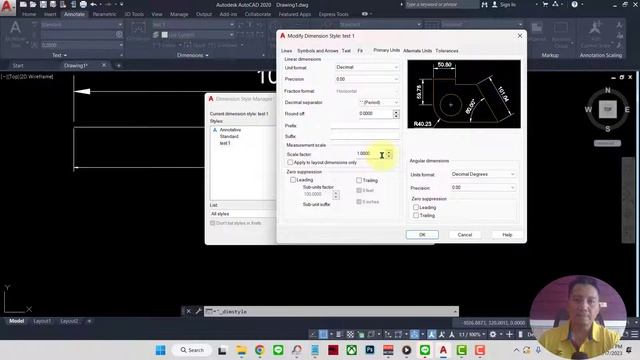Click the Help button in dialog
The image size is (640, 360).
click(507, 235)
